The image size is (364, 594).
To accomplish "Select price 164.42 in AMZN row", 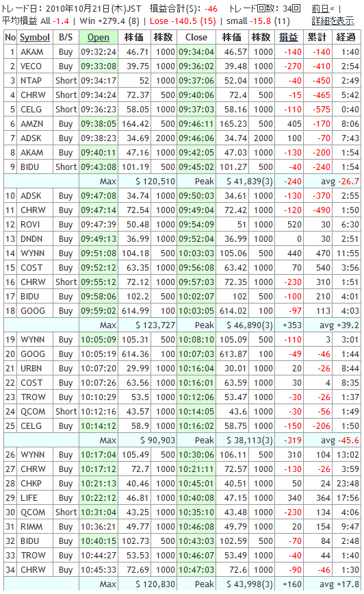I will click(135, 124).
